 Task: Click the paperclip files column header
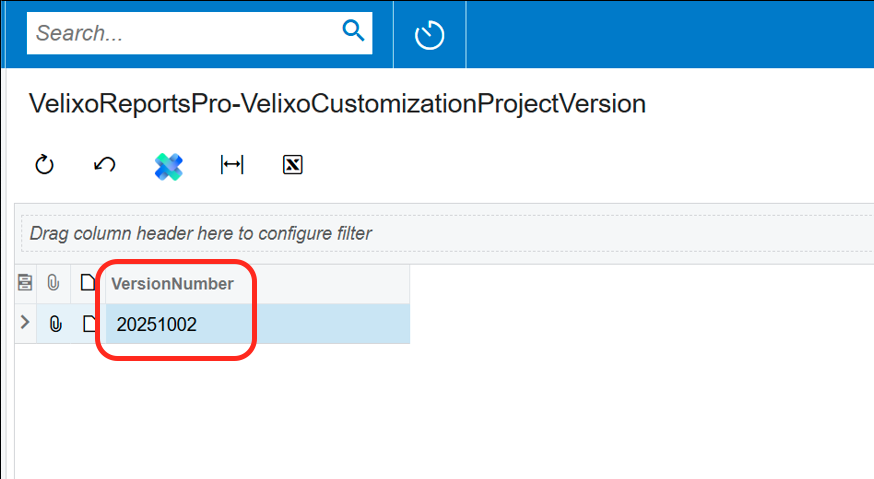54,284
